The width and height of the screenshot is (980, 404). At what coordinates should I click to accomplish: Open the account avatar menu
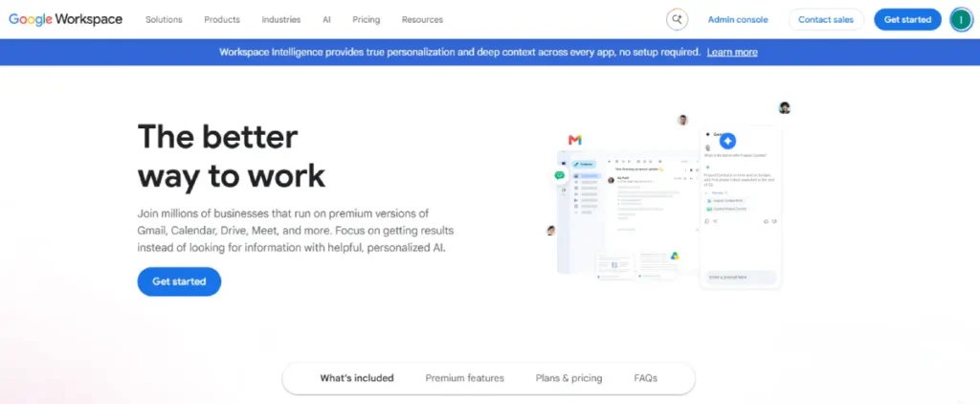961,19
